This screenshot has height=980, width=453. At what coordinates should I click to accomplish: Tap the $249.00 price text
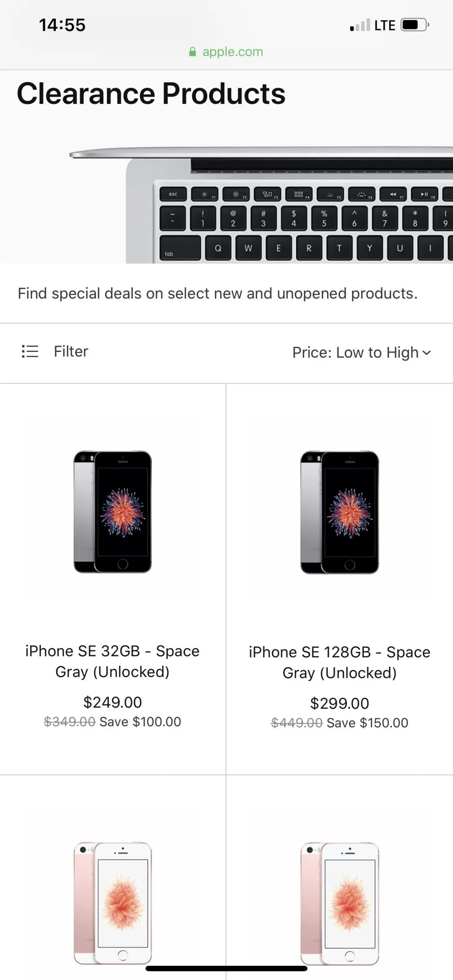tap(112, 702)
